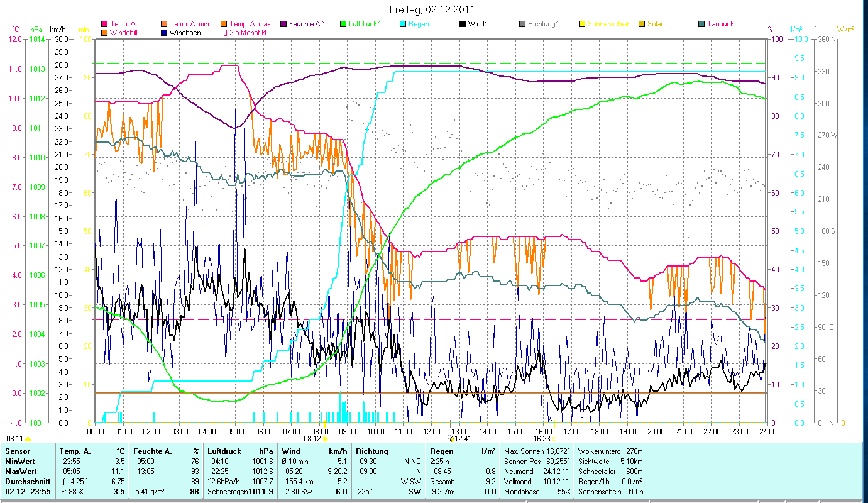Image resolution: width=868 pixels, height=503 pixels.
Task: Toggle the 2.5 Monat-Ø legend box
Action: [224, 32]
